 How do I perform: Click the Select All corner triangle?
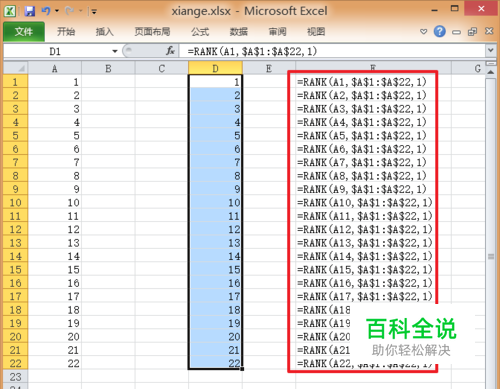(16, 68)
